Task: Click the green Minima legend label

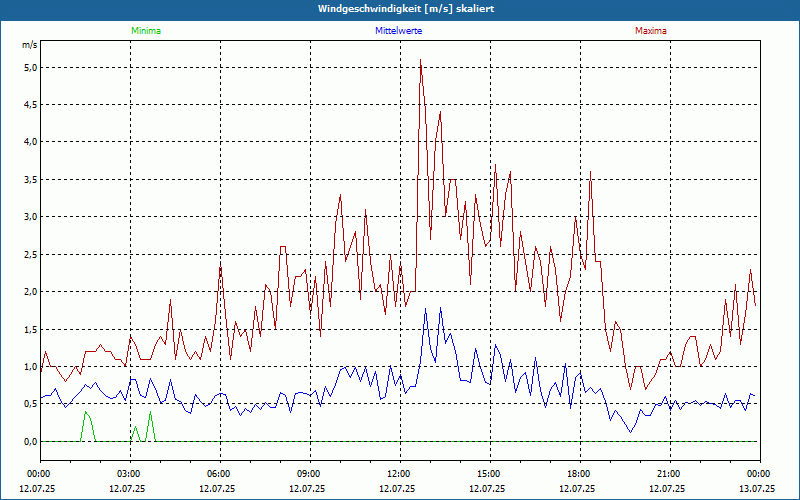Action: point(146,31)
